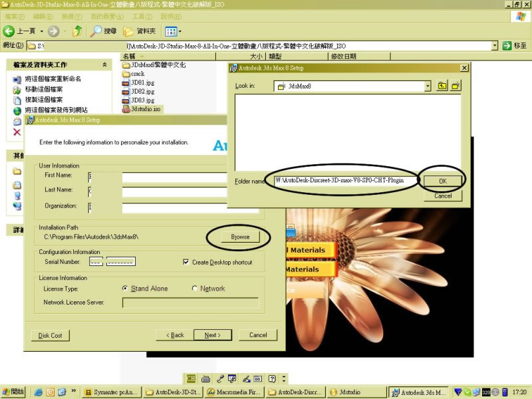Switch to 3dstudio taskbar item
Image resolution: width=532 pixels, height=399 pixels.
(x=357, y=392)
